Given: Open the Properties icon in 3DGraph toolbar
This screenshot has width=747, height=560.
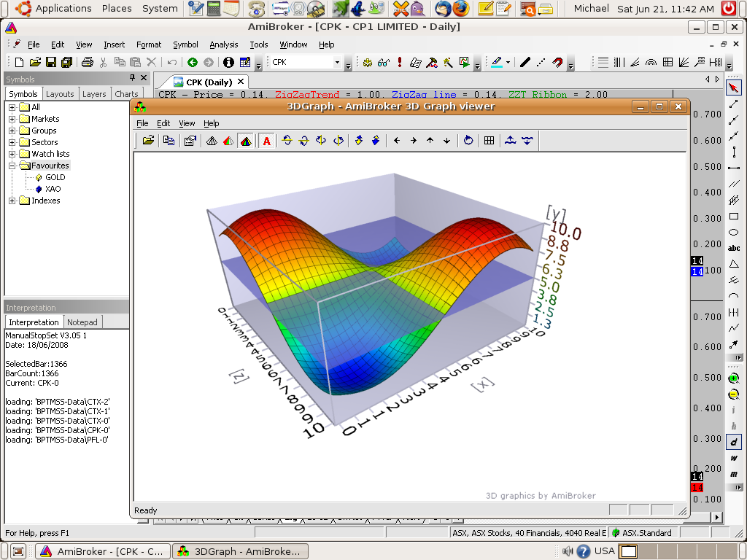Looking at the screenshot, I should tap(190, 141).
